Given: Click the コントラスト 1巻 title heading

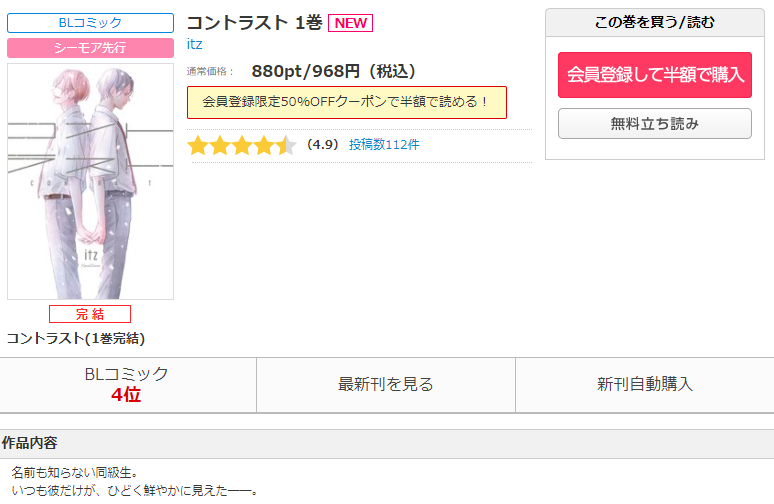Looking at the screenshot, I should pyautogui.click(x=254, y=23).
